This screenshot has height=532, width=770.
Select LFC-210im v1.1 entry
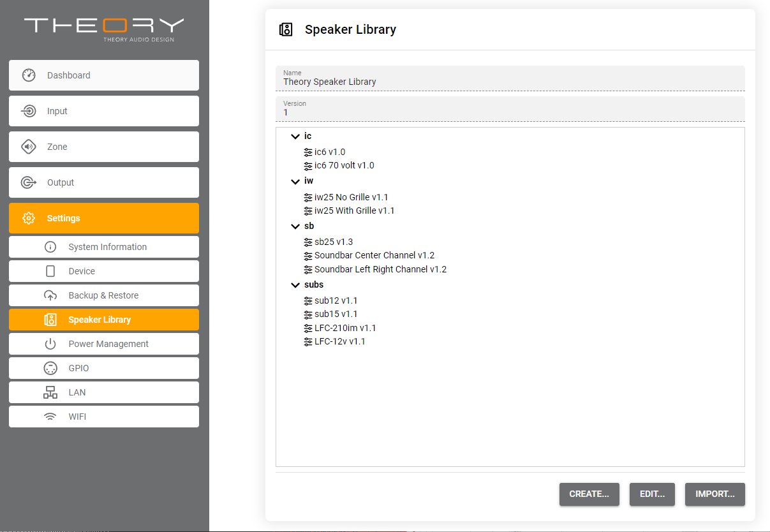(x=345, y=329)
